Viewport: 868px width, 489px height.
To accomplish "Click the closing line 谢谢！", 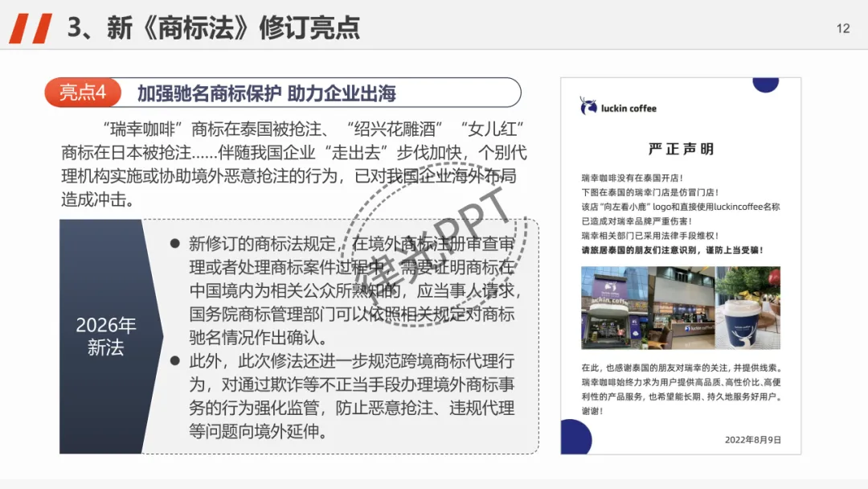I will tap(592, 411).
